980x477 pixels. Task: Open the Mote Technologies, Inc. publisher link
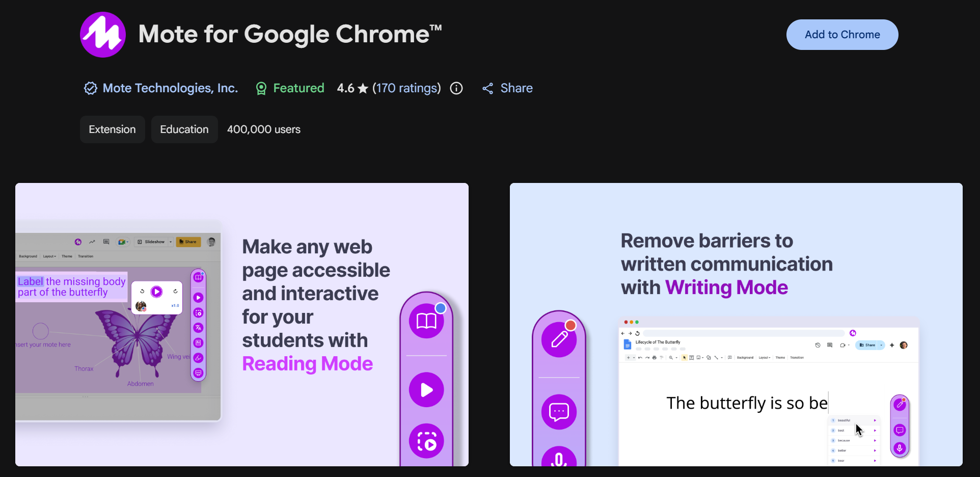tap(170, 88)
